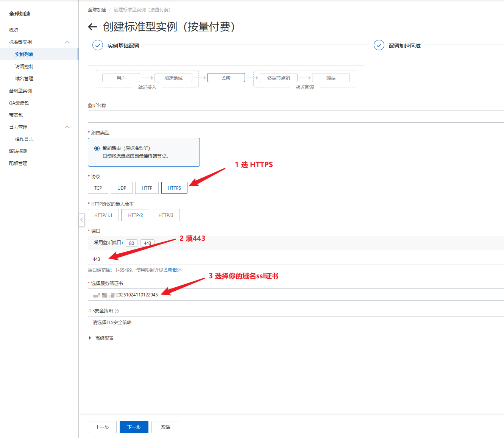Open the 选择服务器证书 dropdown
The image size is (504, 438).
pos(295,295)
